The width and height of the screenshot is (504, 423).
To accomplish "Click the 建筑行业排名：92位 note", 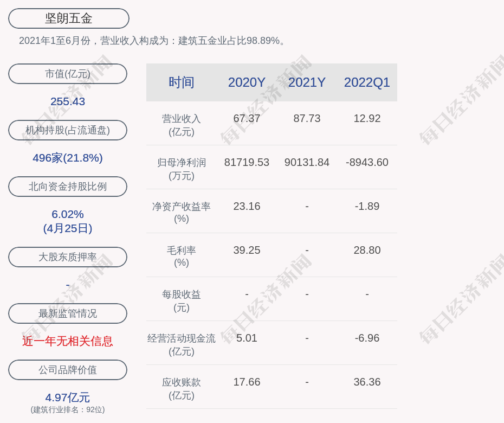I will (68, 410).
